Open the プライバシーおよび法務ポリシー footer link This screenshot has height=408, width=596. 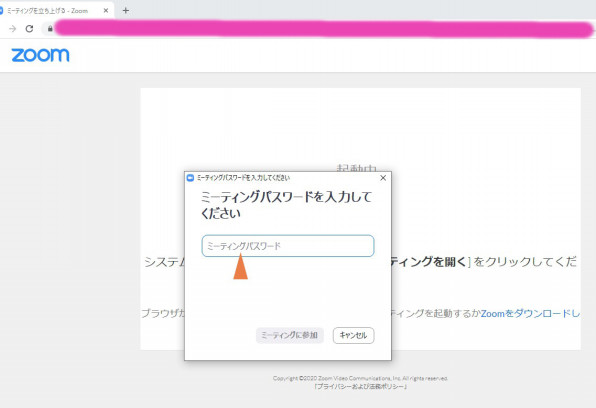click(x=360, y=386)
